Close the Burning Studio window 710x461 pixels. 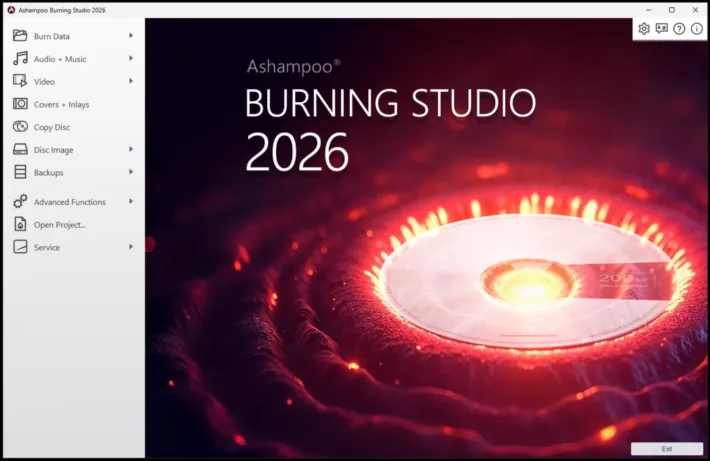(x=696, y=10)
